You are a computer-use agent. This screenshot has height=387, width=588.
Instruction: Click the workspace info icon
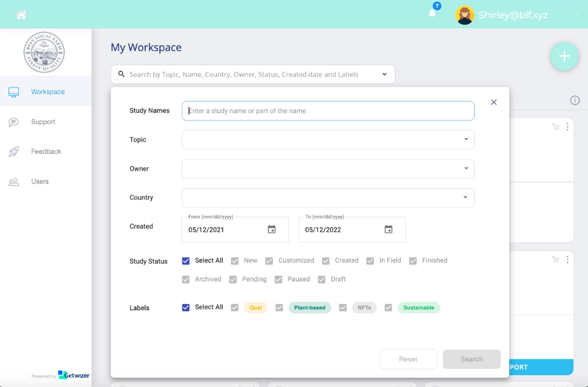point(575,100)
